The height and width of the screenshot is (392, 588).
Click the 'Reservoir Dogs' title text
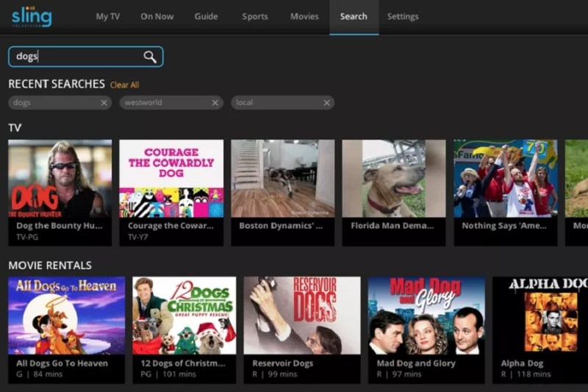click(x=283, y=363)
